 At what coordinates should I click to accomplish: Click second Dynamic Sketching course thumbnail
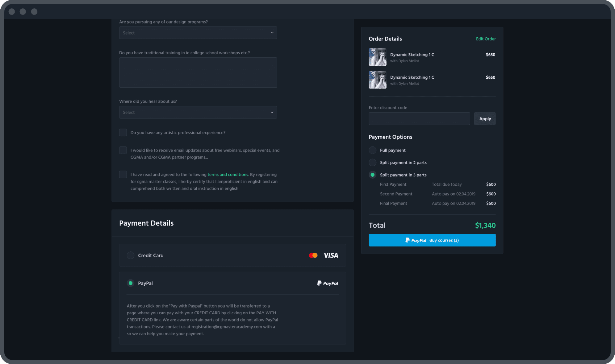click(x=377, y=80)
